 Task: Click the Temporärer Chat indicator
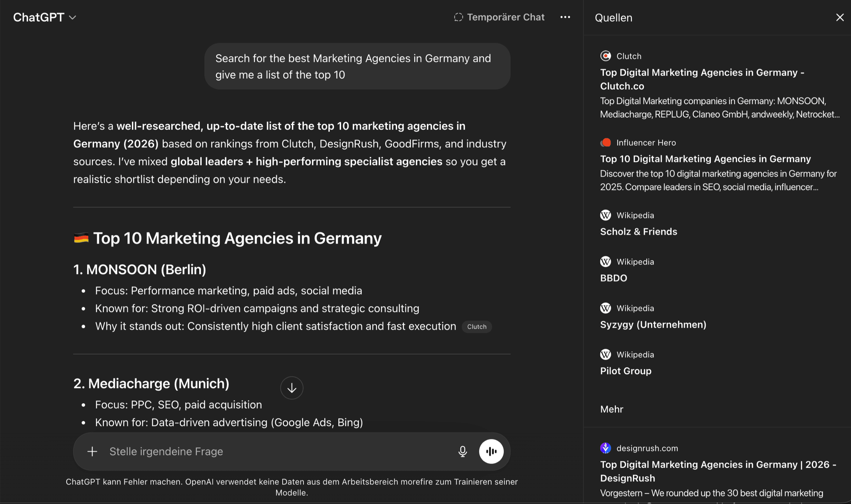coord(499,17)
